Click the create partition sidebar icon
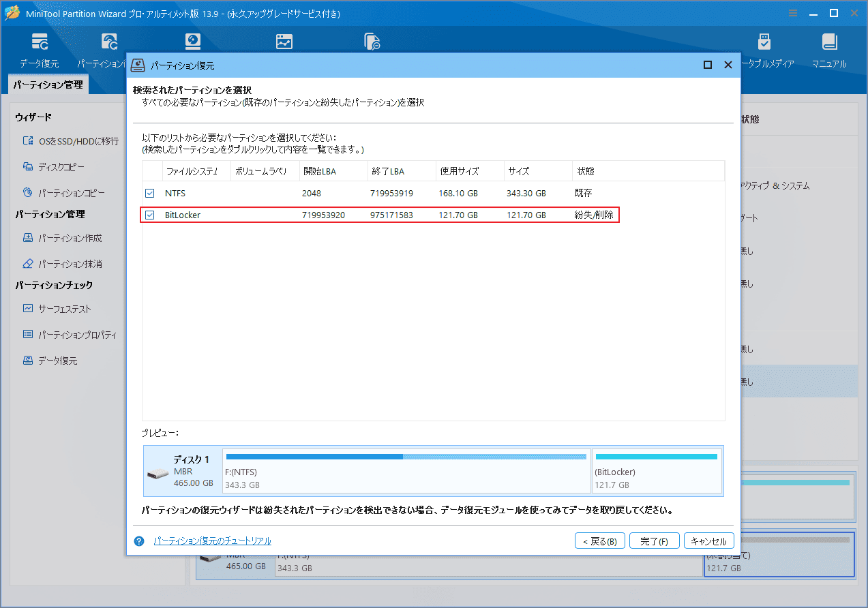This screenshot has width=868, height=608. click(28, 238)
